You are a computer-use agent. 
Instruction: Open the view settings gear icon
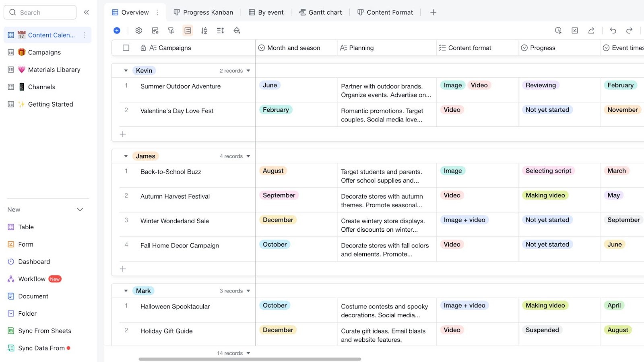[x=138, y=30]
